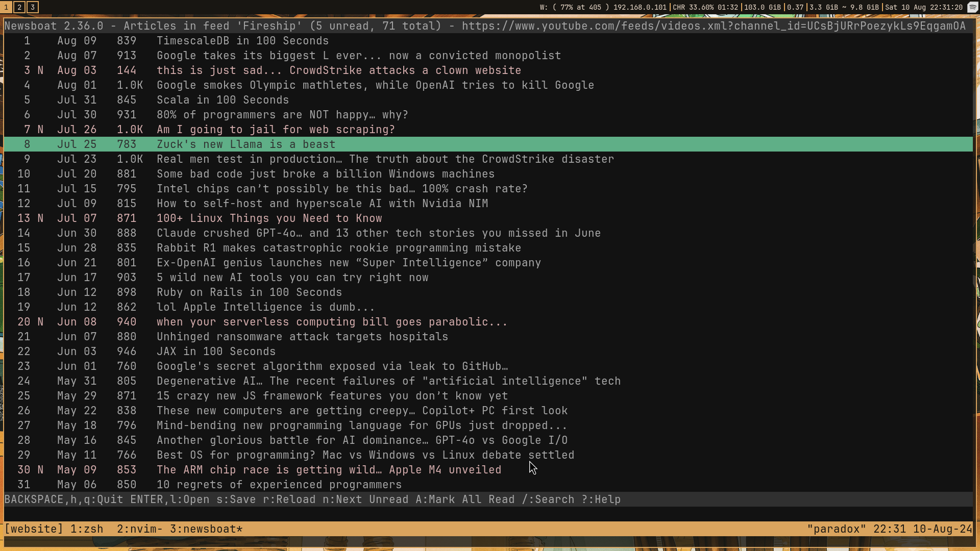Select article Google takes its biggest L ever
This screenshot has width=980, height=551.
point(488,56)
